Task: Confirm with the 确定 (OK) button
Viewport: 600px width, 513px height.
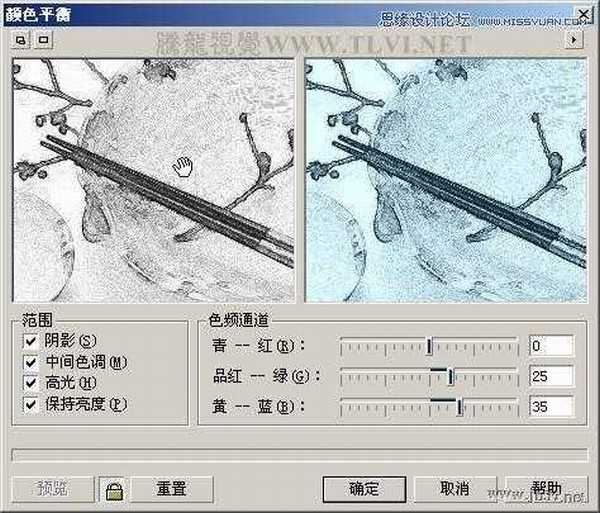Action: point(364,489)
